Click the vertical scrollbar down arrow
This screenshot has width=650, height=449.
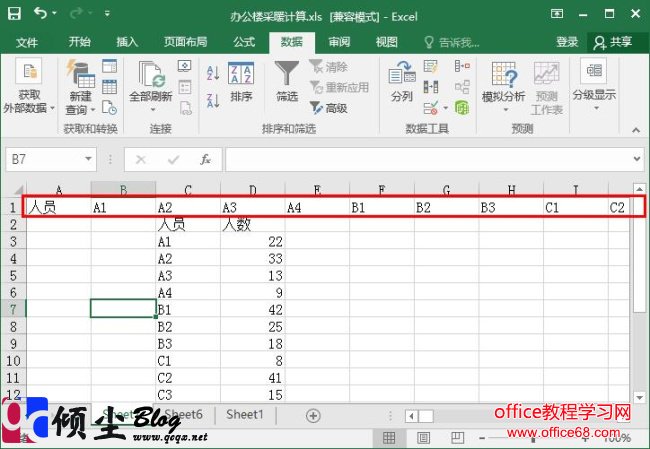pos(639,398)
